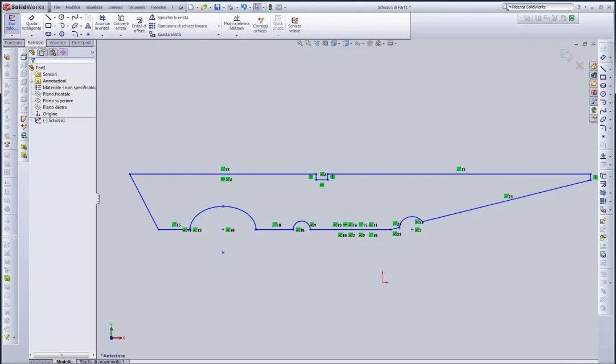The height and width of the screenshot is (364, 616).
Task: Click Ripetizione di schizzo lineare
Action: click(x=178, y=26)
